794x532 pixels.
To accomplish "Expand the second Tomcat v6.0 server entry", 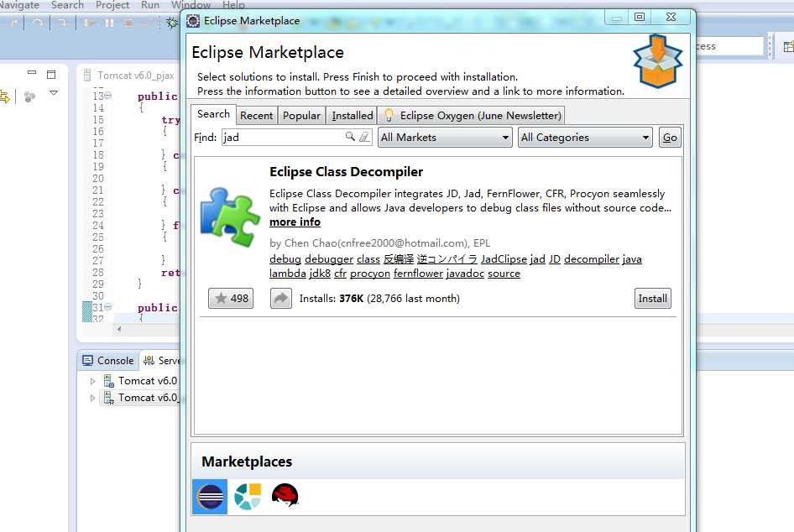I will 92,399.
